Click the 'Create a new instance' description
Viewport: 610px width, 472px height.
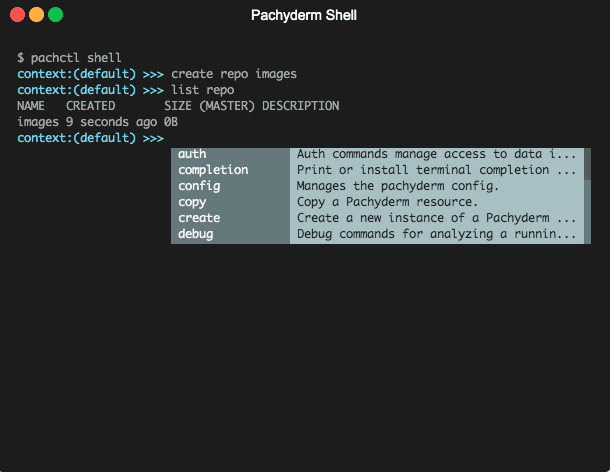pyautogui.click(x=436, y=218)
